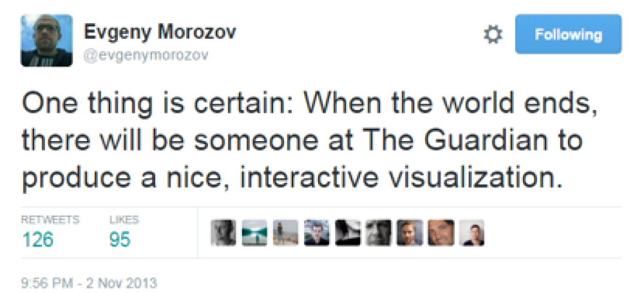
Task: Open the bearded man liker avatar
Action: click(x=410, y=232)
